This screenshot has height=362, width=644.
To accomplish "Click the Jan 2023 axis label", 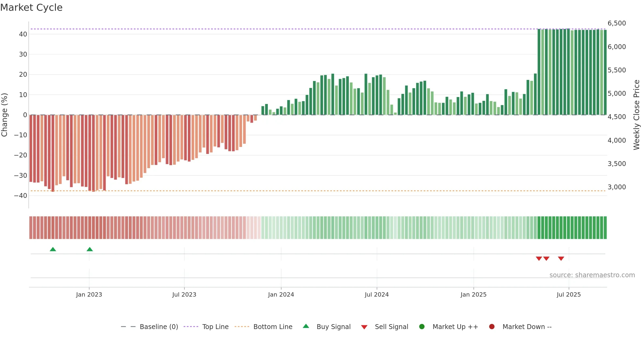I will 89,294.
